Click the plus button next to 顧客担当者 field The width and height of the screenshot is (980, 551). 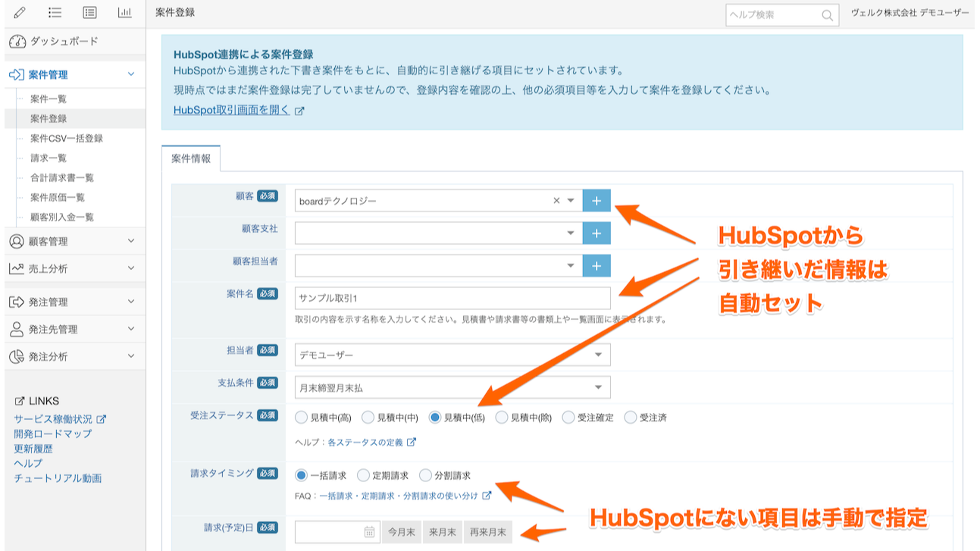[596, 266]
